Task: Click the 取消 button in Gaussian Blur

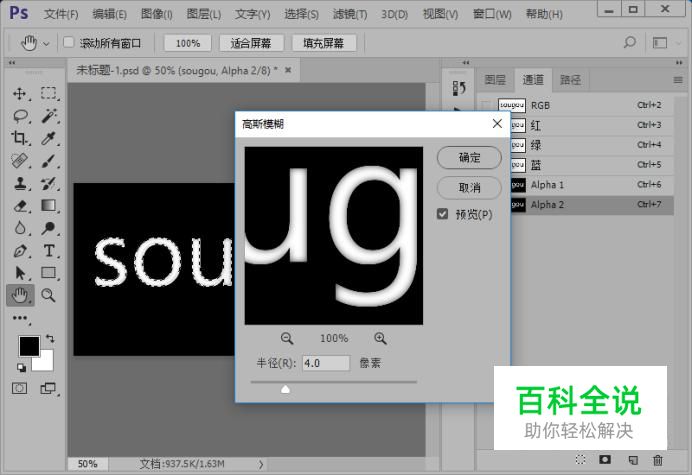Action: click(x=469, y=188)
